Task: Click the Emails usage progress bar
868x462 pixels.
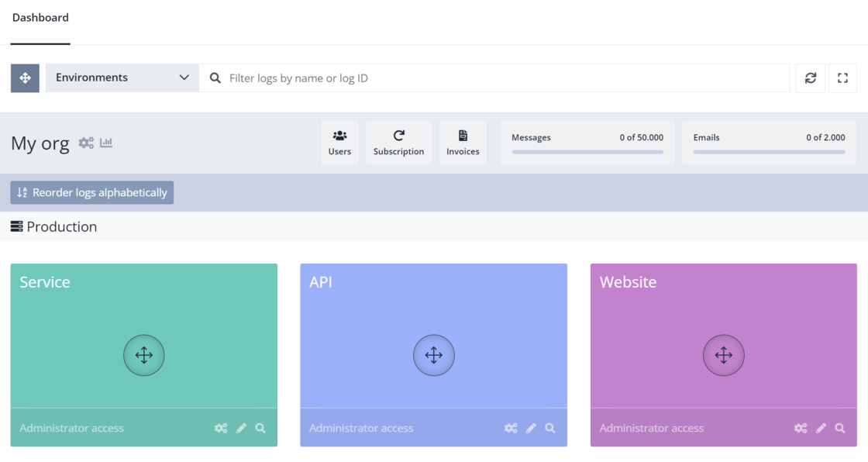Action: coord(769,152)
